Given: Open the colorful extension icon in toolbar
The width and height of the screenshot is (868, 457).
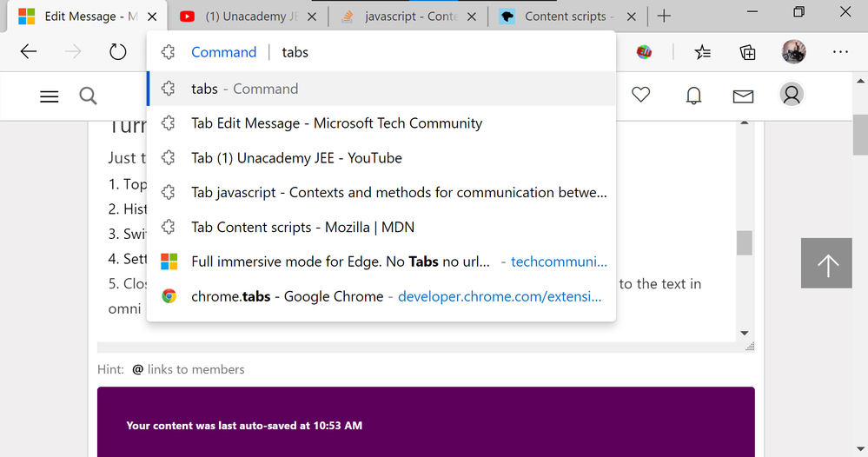Looking at the screenshot, I should [x=644, y=52].
